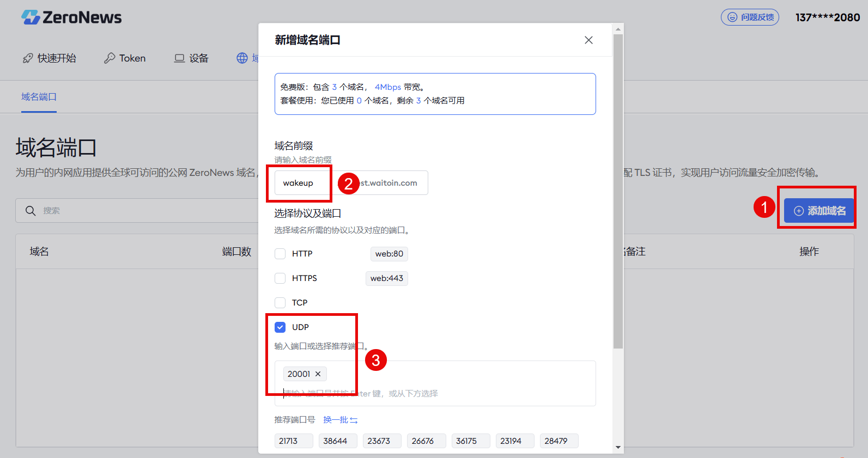
Task: Select the 域名端口 tab
Action: [x=39, y=97]
